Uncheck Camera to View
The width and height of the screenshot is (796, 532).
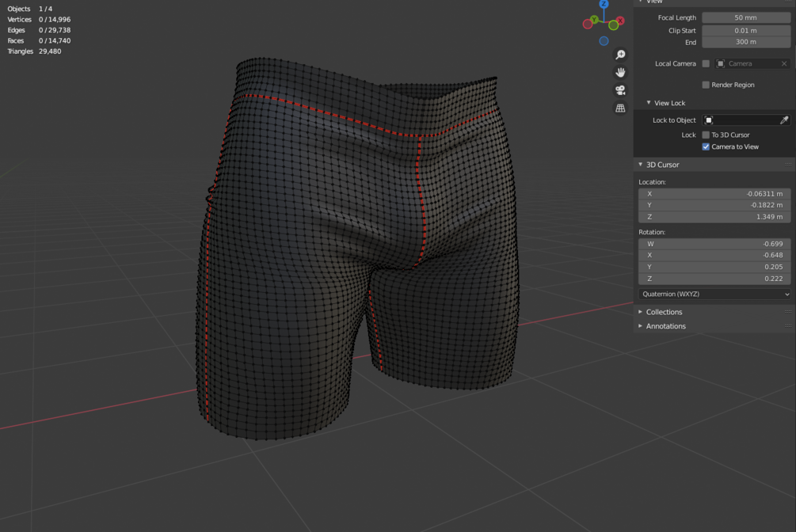point(706,146)
